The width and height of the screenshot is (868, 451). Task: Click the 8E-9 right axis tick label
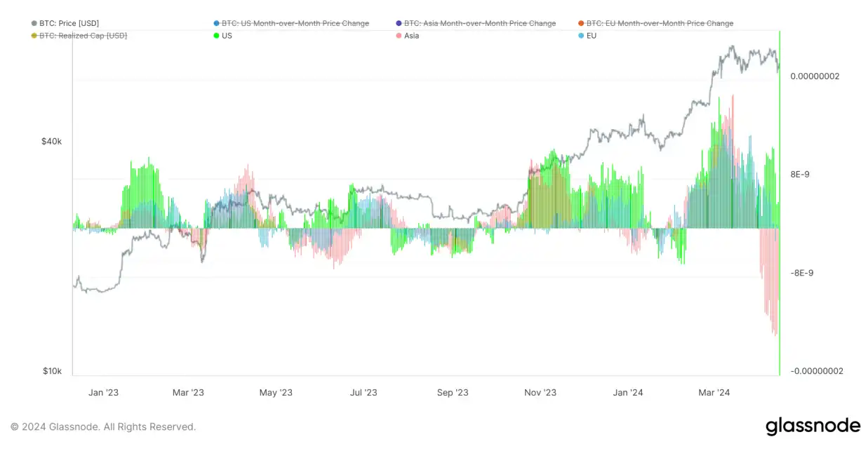[x=801, y=175]
